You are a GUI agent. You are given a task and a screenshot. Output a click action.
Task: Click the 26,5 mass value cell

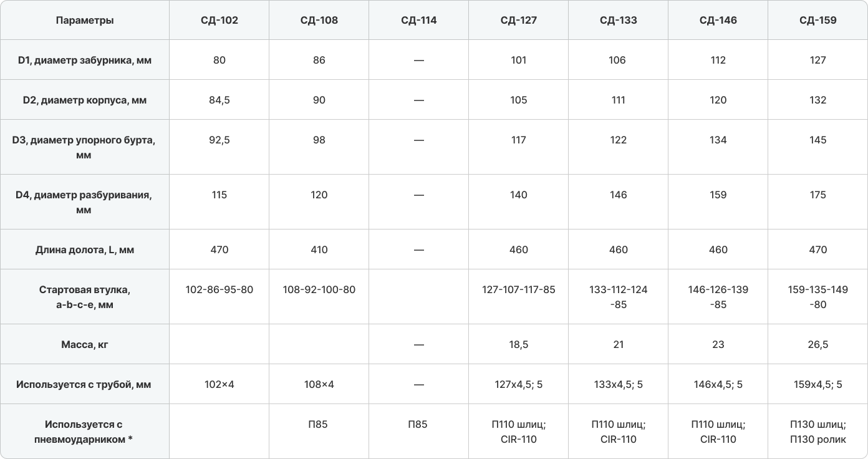point(817,344)
